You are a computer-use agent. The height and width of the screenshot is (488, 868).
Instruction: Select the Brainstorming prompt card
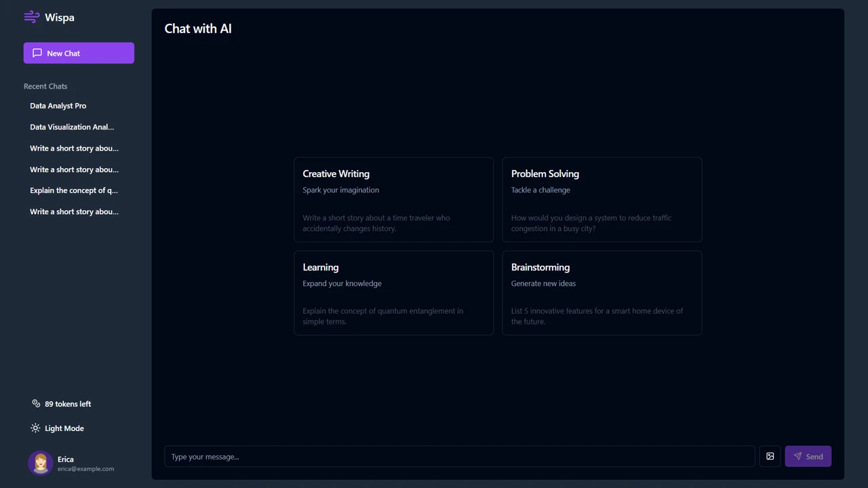(x=602, y=293)
